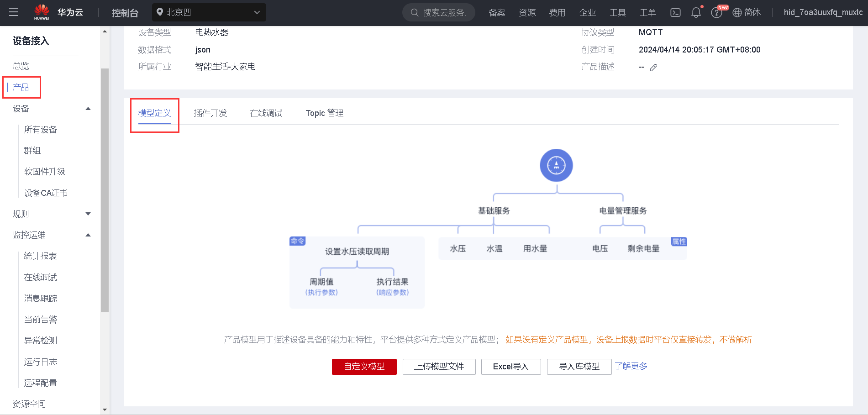Expand the 规则 sidebar section
Screen dimensions: 868x415
click(88, 214)
